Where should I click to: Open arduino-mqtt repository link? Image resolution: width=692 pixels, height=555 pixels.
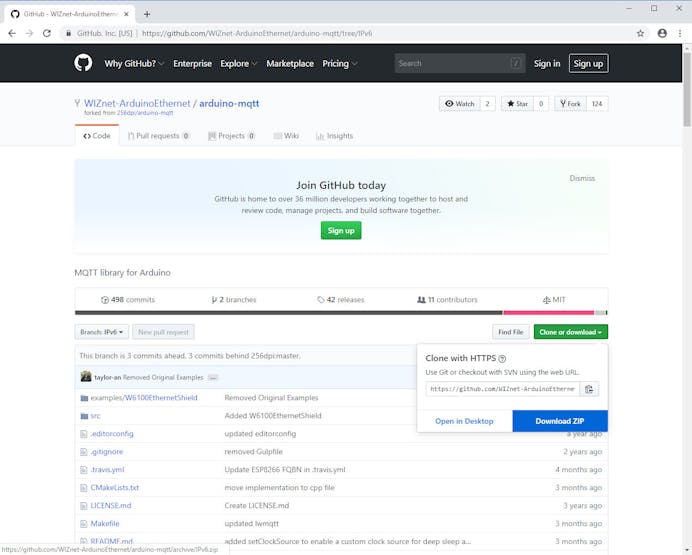(x=229, y=104)
